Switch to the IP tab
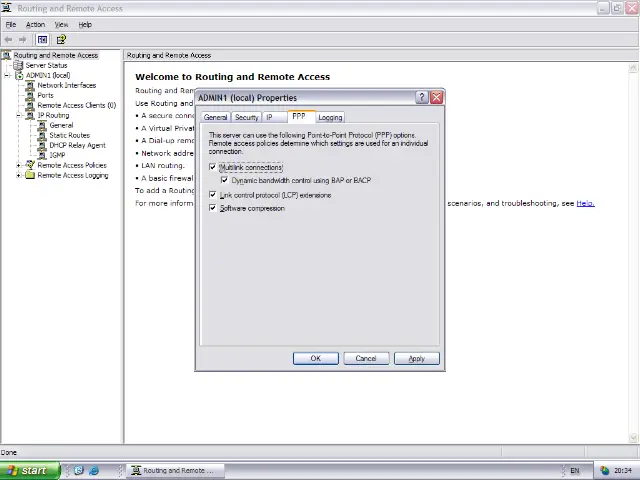Screen dimensions: 640x480 coord(274,118)
